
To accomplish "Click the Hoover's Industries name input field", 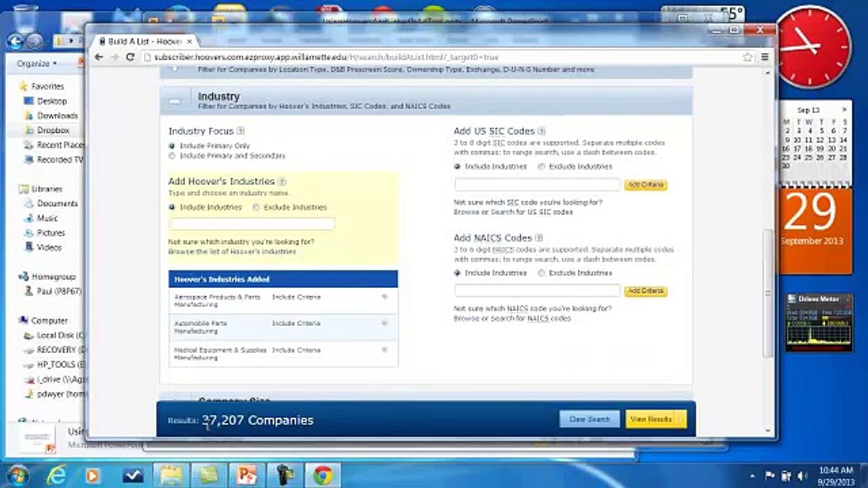I will click(252, 224).
